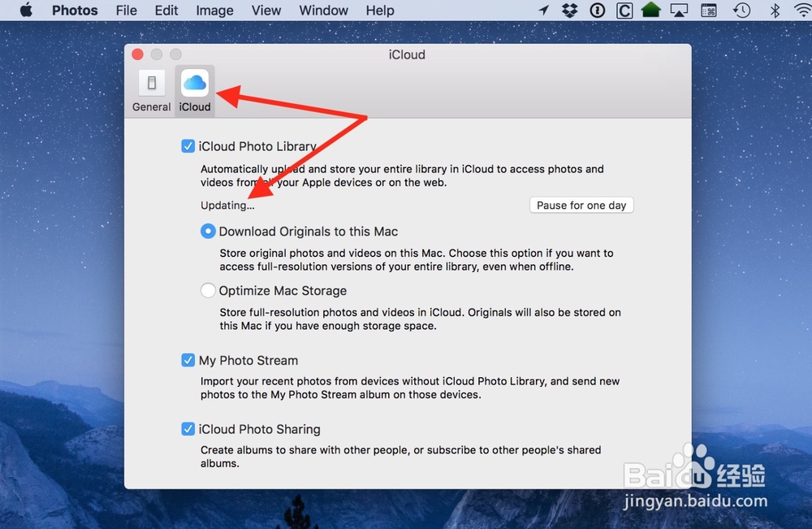
Task: Open the Help menu
Action: (380, 11)
